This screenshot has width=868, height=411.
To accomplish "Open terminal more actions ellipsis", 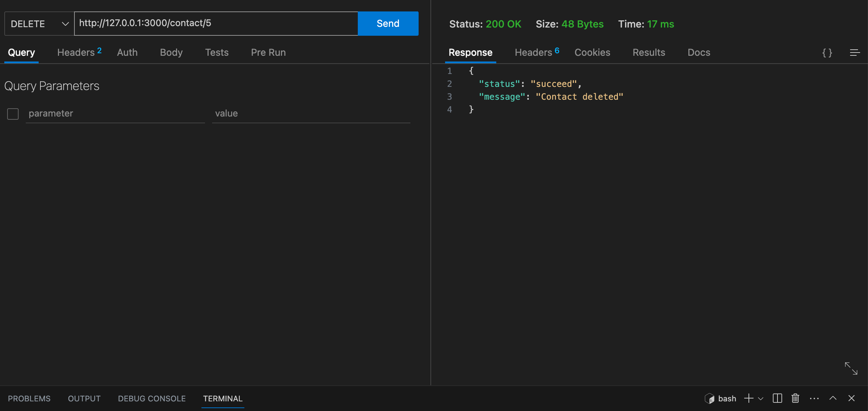I will [x=814, y=398].
